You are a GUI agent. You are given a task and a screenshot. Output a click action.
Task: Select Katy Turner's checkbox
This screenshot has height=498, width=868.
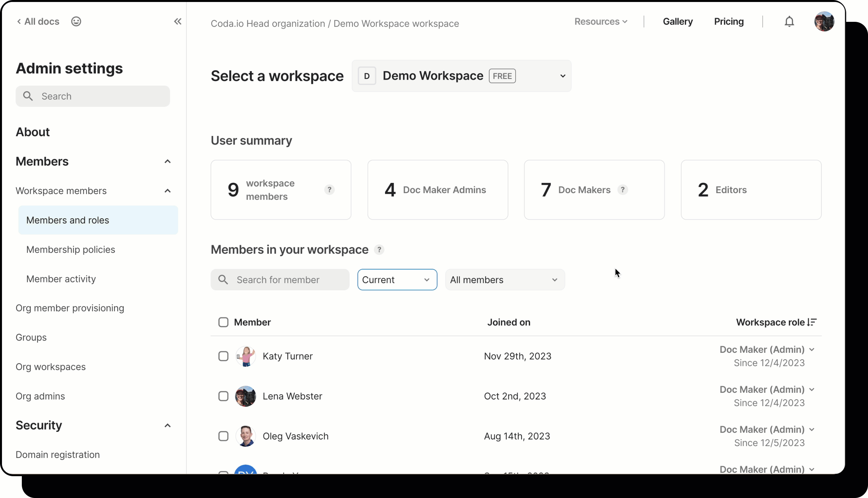point(223,356)
